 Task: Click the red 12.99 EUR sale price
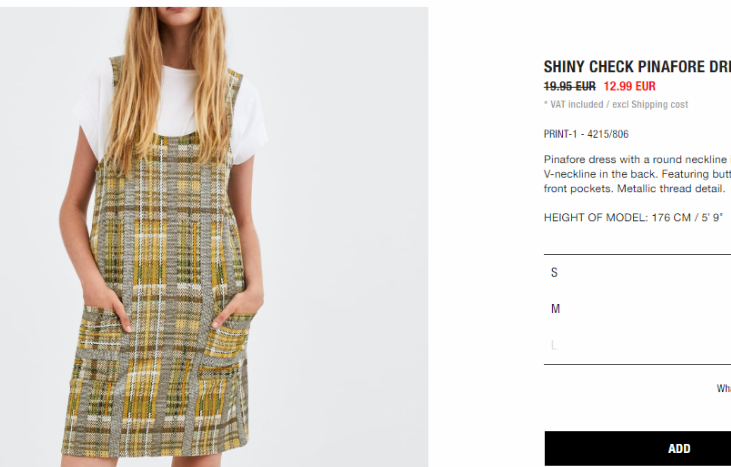pos(629,86)
